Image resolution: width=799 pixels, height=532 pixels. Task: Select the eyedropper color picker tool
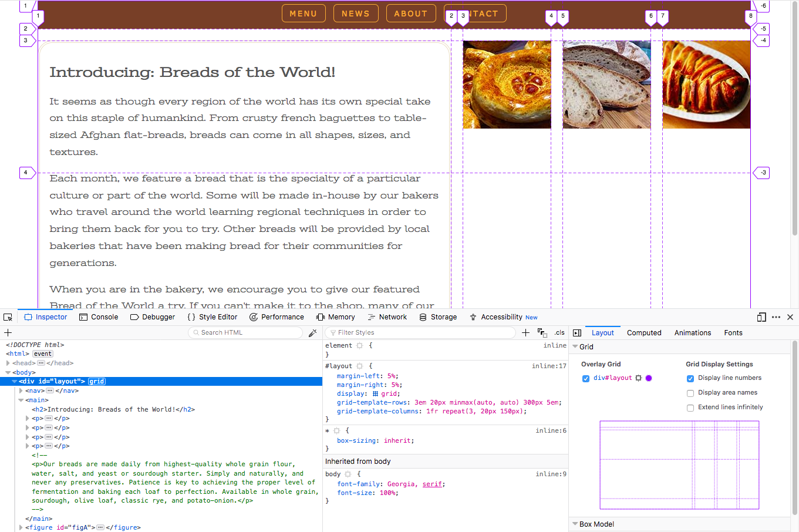click(313, 332)
